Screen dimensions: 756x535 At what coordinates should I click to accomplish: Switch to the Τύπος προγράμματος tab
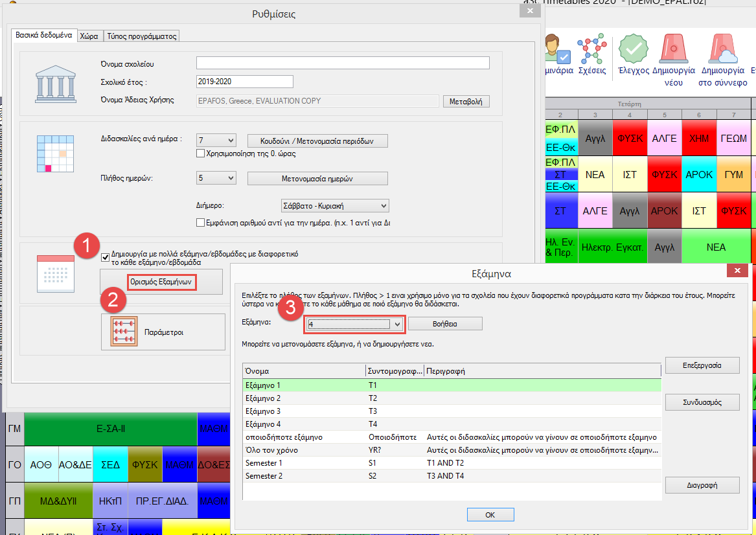pyautogui.click(x=141, y=36)
